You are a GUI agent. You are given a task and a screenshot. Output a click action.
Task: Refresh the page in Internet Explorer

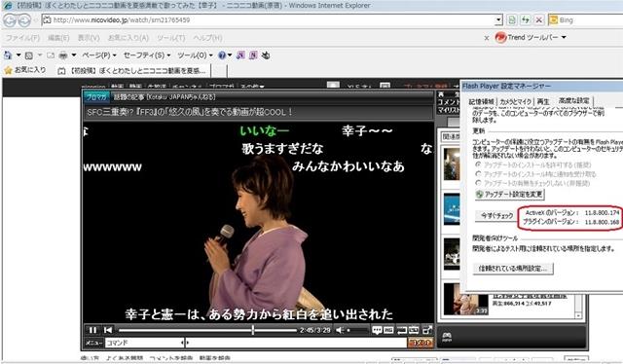click(x=526, y=19)
